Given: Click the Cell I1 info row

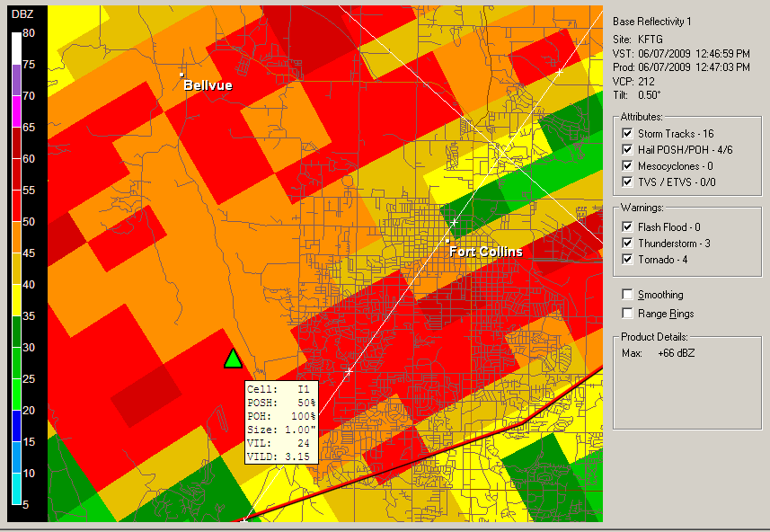Looking at the screenshot, I should [281, 389].
